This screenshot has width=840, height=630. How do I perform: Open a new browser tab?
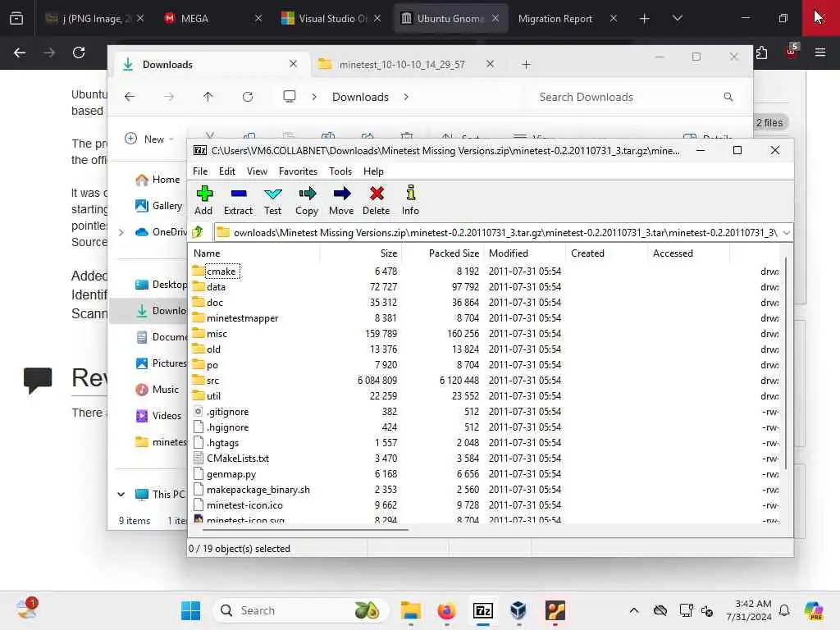coord(645,19)
